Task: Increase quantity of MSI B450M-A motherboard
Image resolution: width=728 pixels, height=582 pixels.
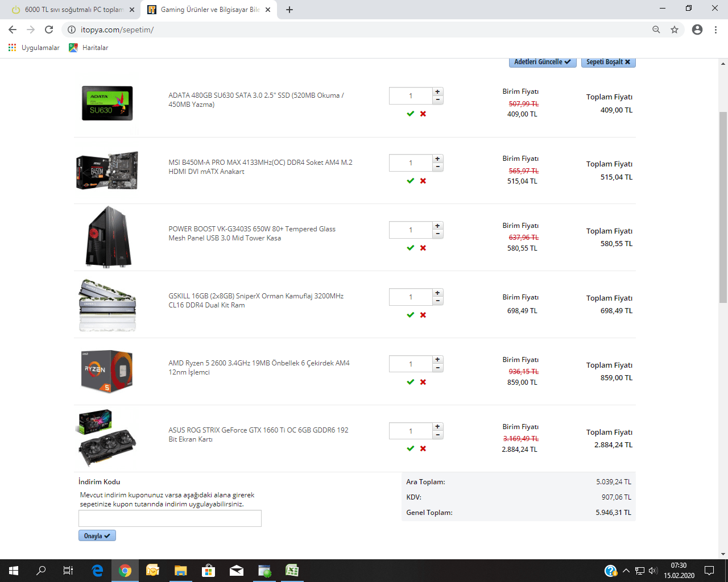Action: tap(437, 159)
